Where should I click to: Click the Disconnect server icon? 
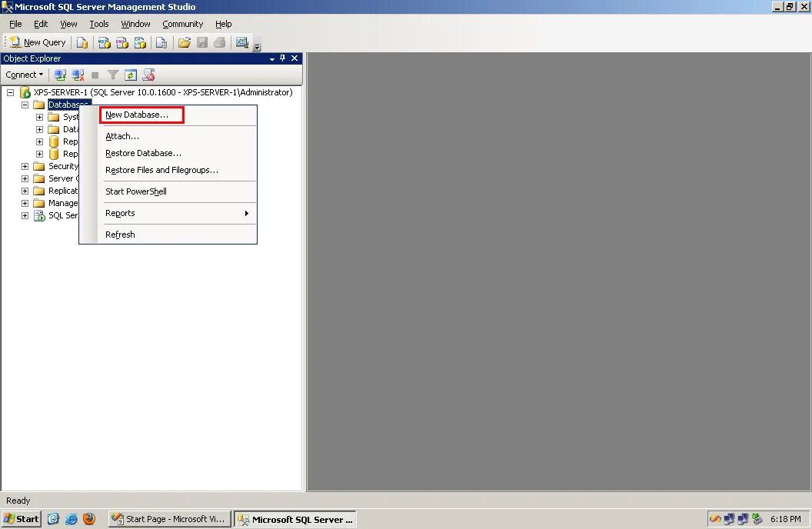(x=78, y=75)
